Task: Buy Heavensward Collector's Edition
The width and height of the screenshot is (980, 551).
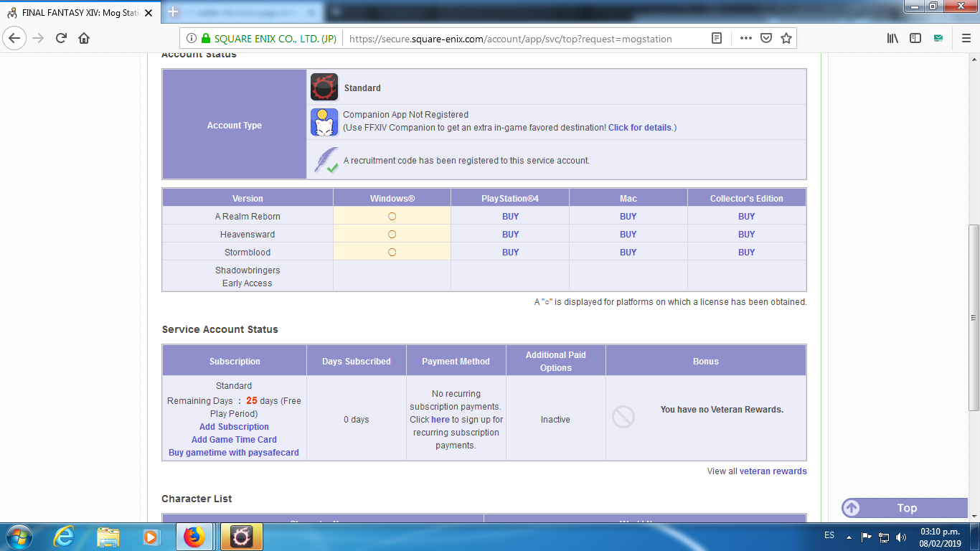Action: 746,235
